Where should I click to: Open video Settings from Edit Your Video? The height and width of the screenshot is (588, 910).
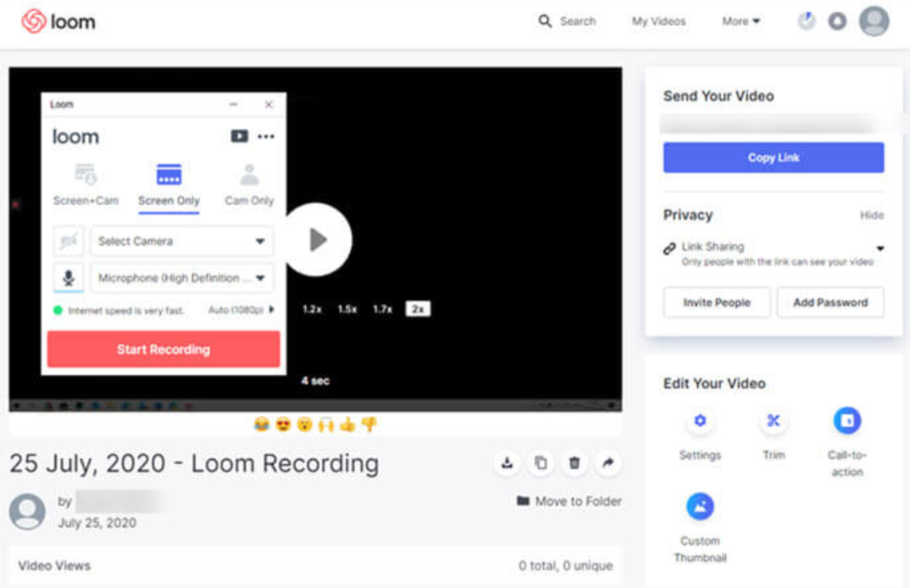point(700,422)
